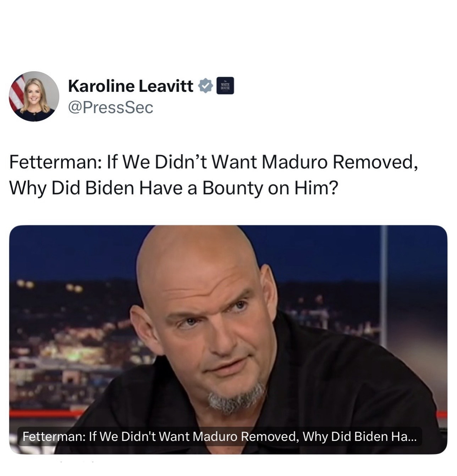This screenshot has height=476, width=457.
Task: Open the tweet text about Maduro
Action: [x=214, y=175]
